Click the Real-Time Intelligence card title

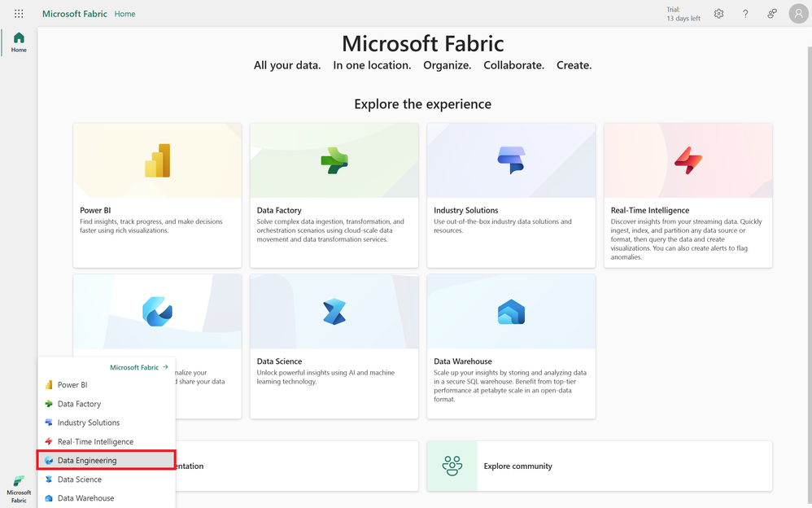[650, 210]
